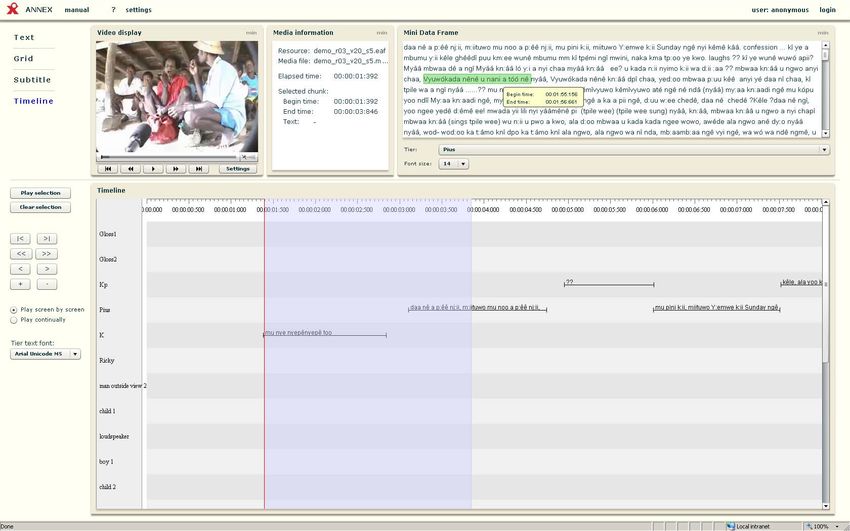Click the << previous screen button
The height and width of the screenshot is (531, 850).
click(21, 254)
